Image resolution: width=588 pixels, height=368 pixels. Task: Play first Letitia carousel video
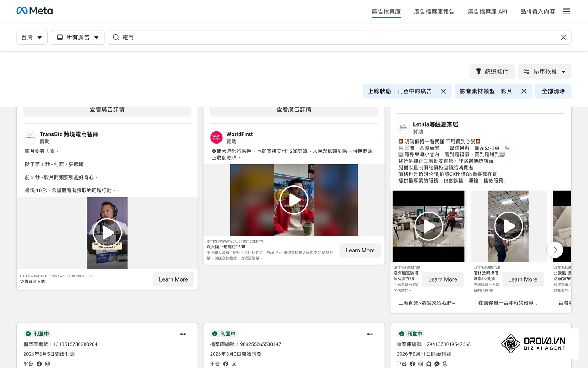point(429,226)
